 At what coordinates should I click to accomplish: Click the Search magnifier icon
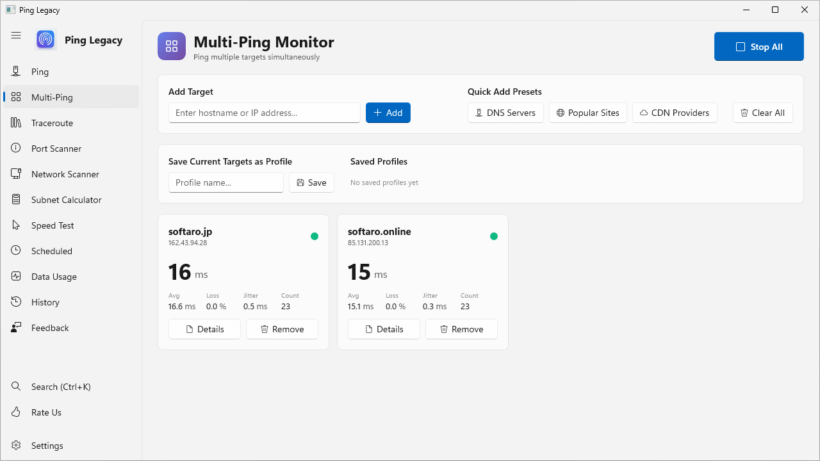pos(16,387)
